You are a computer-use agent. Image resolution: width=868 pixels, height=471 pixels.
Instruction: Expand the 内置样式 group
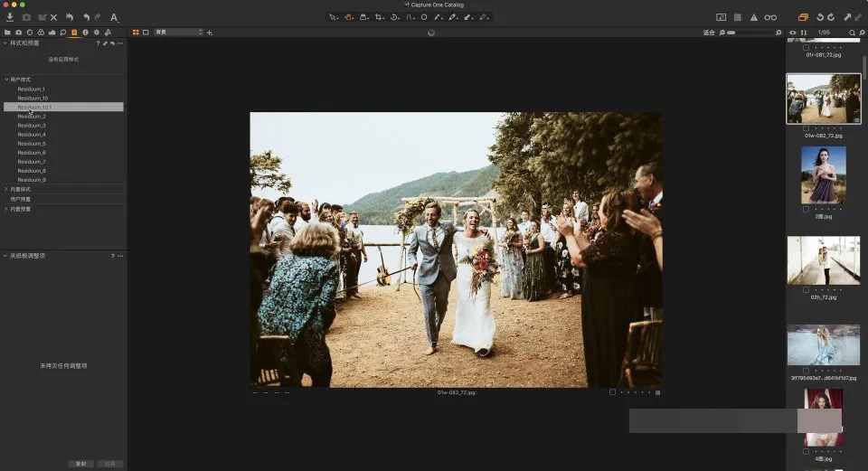tap(6, 189)
